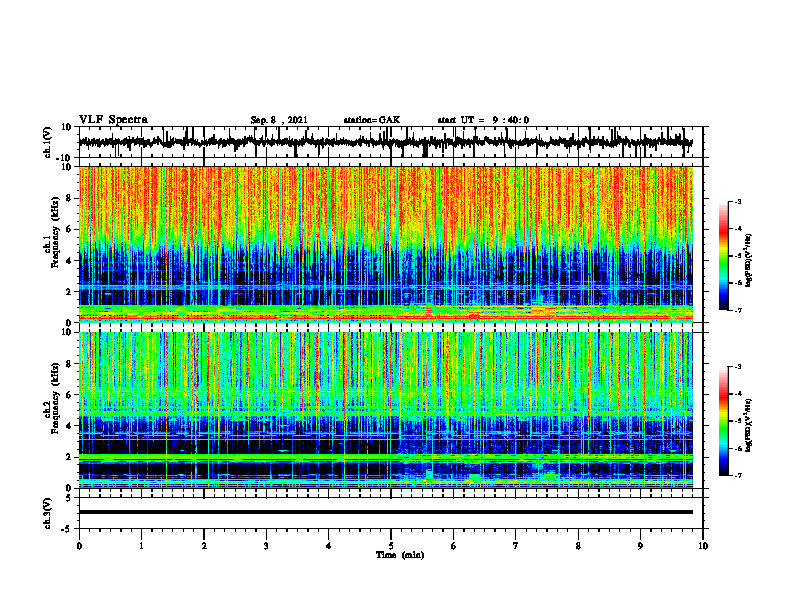The height and width of the screenshot is (612, 792).
Task: Click the "-7" value below ch.2 colorbar
Action: tap(737, 475)
